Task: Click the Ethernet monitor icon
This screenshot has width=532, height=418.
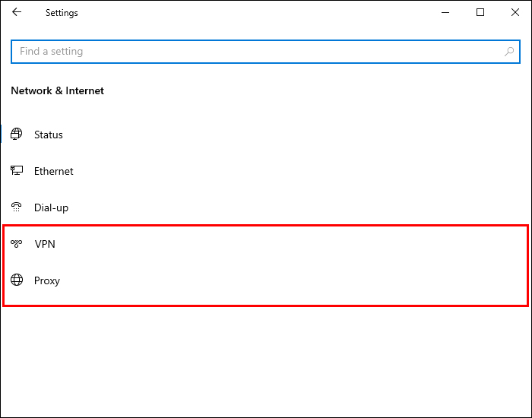Action: click(17, 171)
